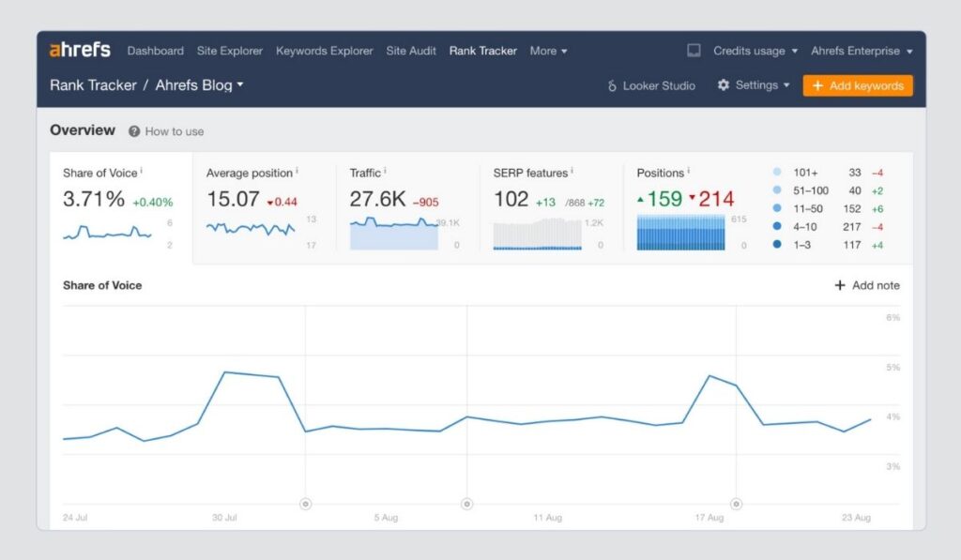
Task: Click the monitor icon beside Credits usage
Action: point(694,51)
